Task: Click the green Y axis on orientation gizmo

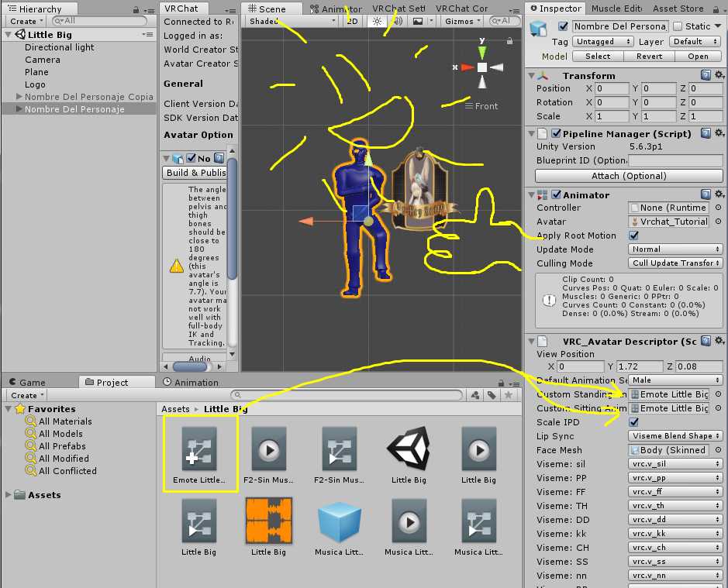Action: click(x=482, y=51)
